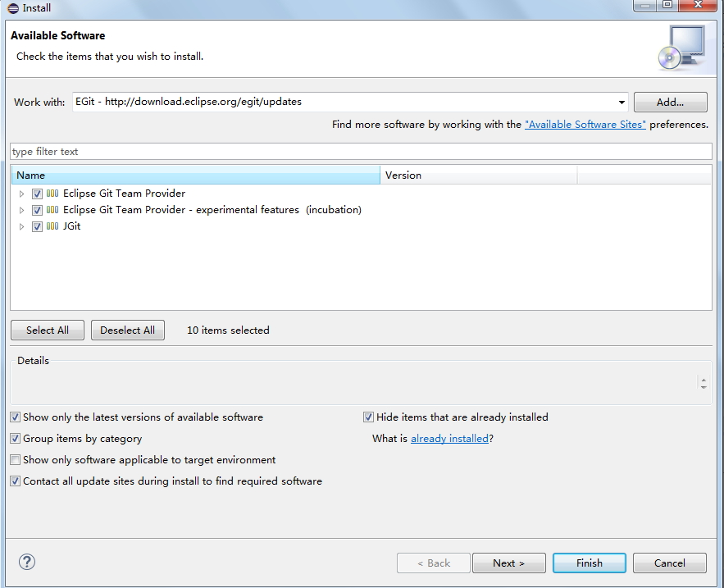Click the type filter text field

[361, 152]
